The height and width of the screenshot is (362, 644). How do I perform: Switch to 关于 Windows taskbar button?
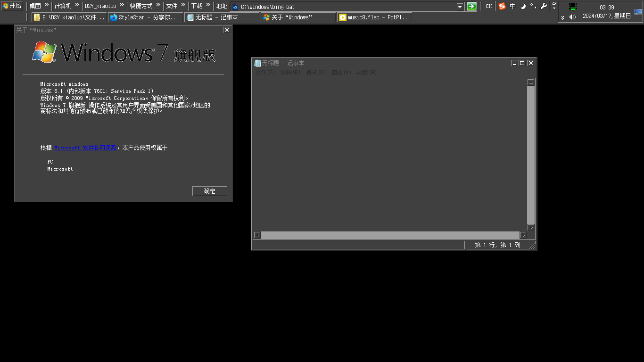298,17
